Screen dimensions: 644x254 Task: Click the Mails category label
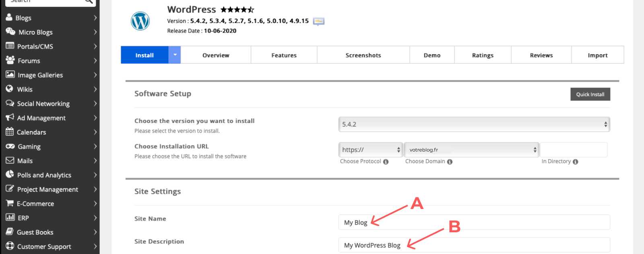25,161
